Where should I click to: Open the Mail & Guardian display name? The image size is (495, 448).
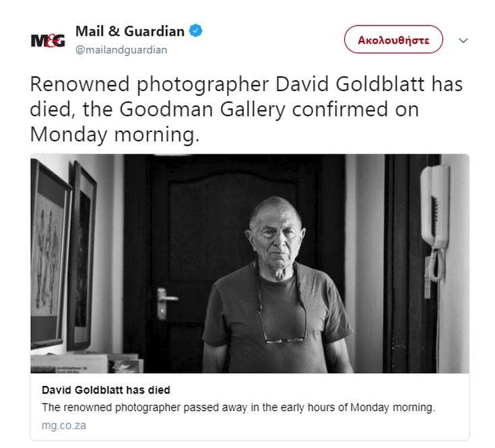tap(130, 31)
